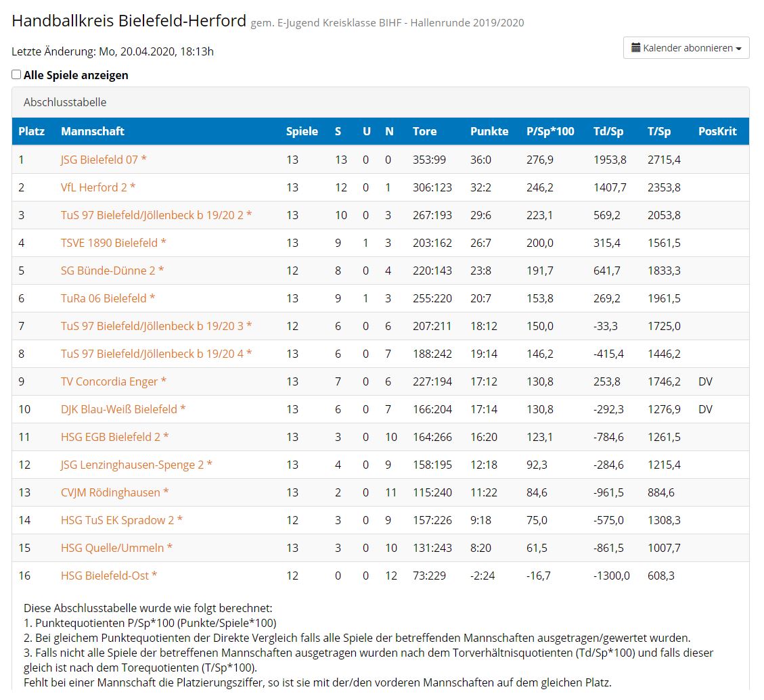Click goals value 164:266

pyautogui.click(x=432, y=438)
